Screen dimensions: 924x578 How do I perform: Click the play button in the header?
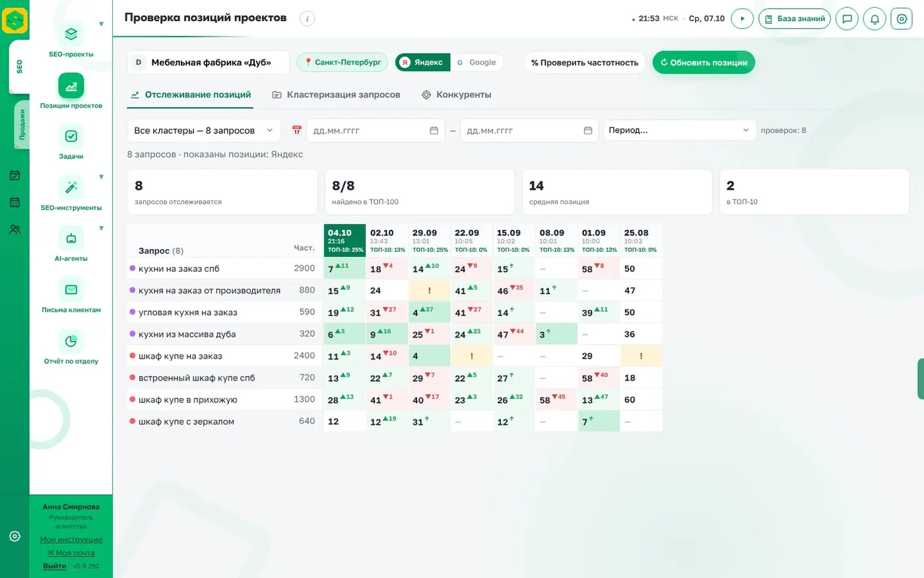[x=742, y=18]
